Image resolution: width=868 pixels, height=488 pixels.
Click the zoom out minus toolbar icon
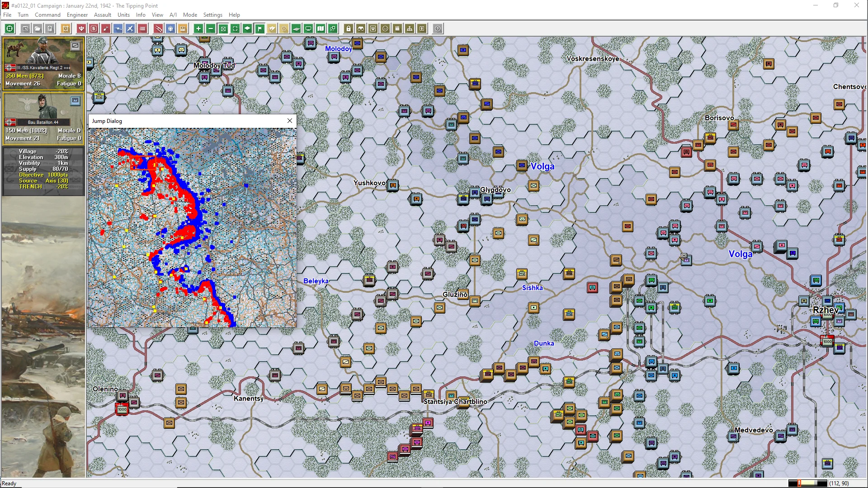[211, 28]
